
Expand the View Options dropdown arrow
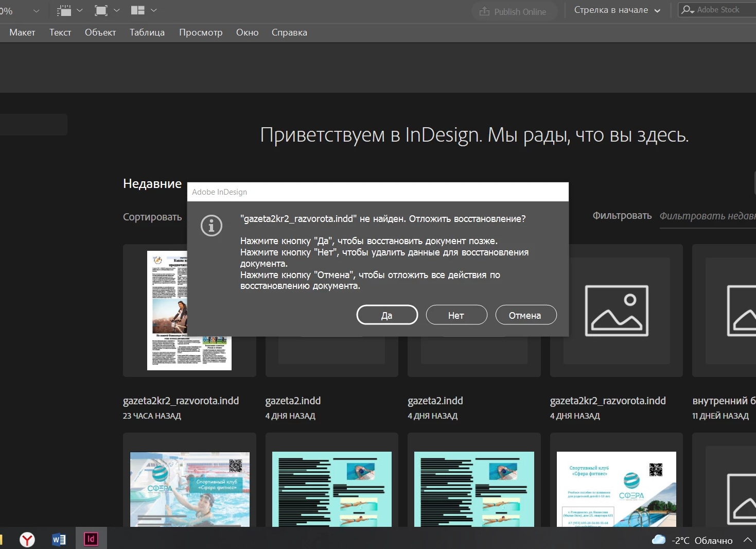79,10
